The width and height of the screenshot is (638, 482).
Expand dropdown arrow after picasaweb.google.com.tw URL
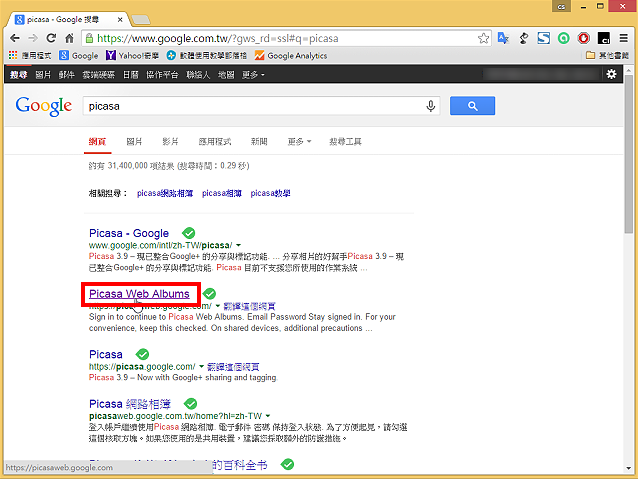tap(268, 416)
